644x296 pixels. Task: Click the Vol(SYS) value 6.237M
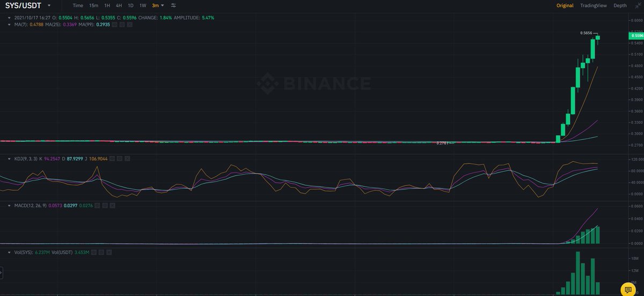click(x=42, y=252)
